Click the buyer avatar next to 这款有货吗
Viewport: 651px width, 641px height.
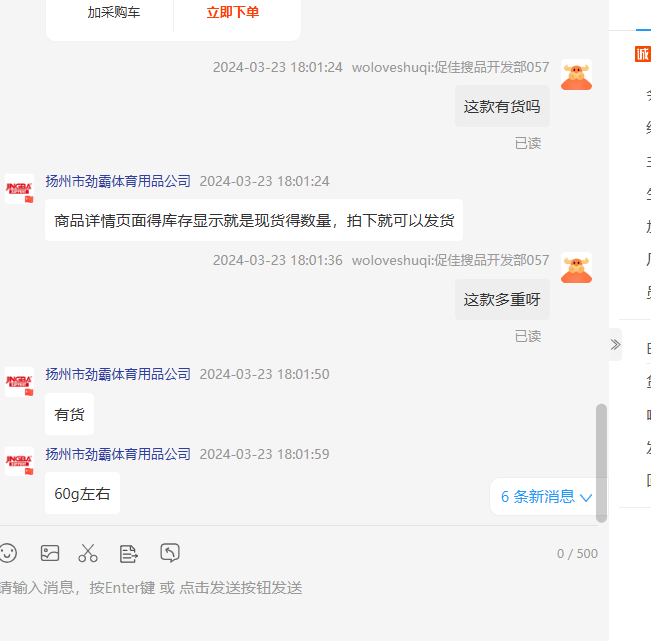pyautogui.click(x=576, y=75)
